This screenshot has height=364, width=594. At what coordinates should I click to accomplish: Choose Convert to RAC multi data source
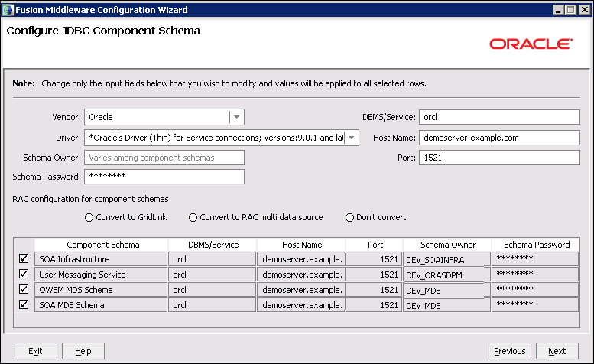[193, 217]
